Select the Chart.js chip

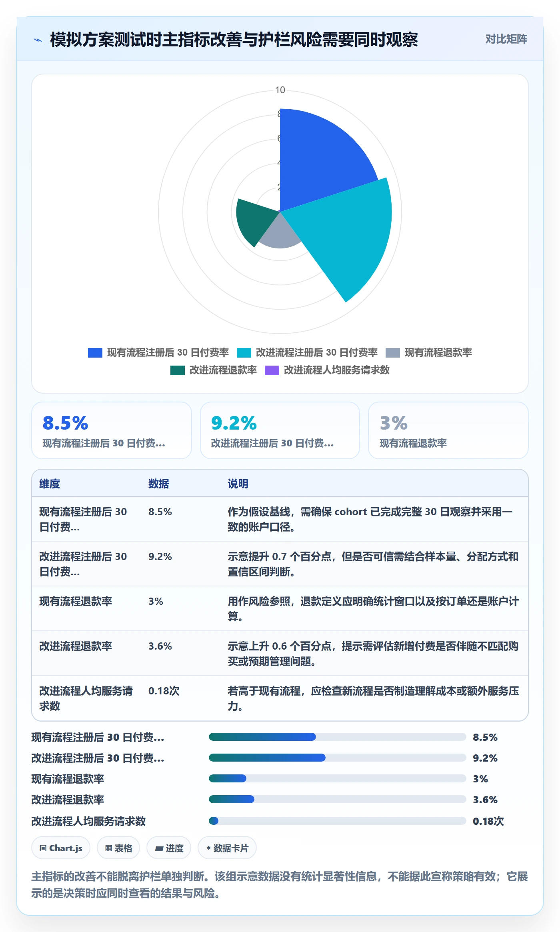tap(61, 848)
